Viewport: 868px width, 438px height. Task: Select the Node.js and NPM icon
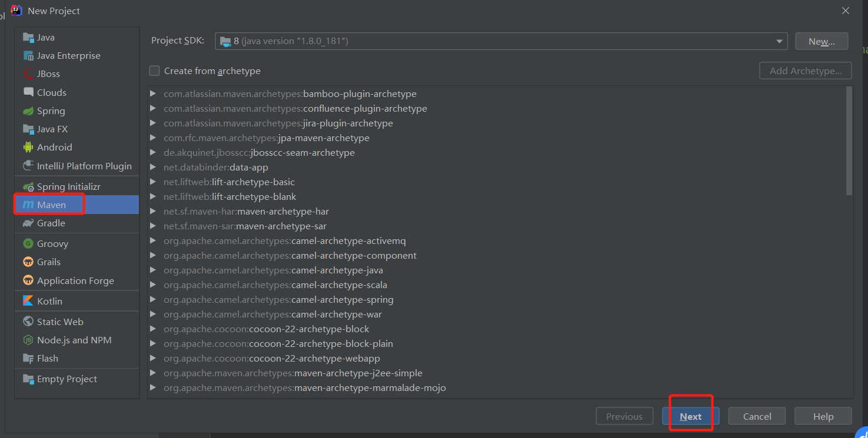coord(28,340)
